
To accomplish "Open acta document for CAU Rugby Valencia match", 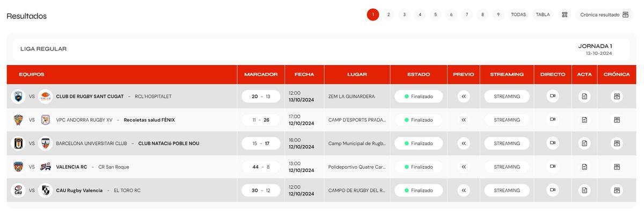I will coord(584,190).
